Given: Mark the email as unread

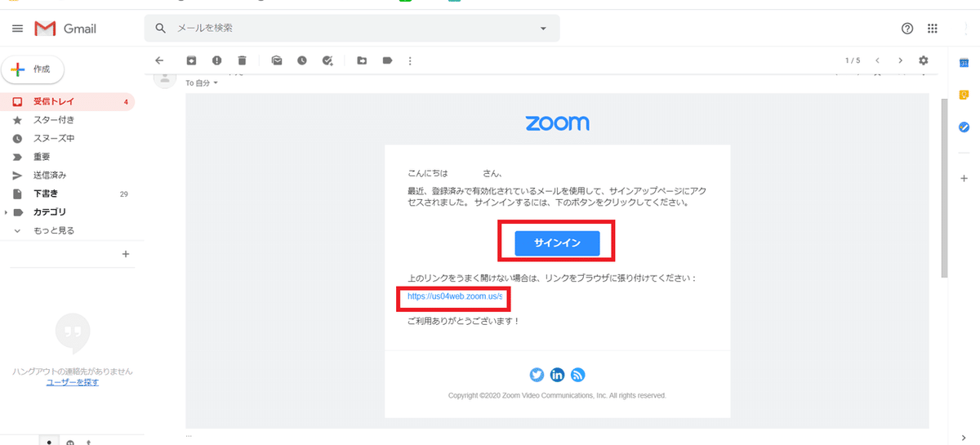Looking at the screenshot, I should 277,60.
